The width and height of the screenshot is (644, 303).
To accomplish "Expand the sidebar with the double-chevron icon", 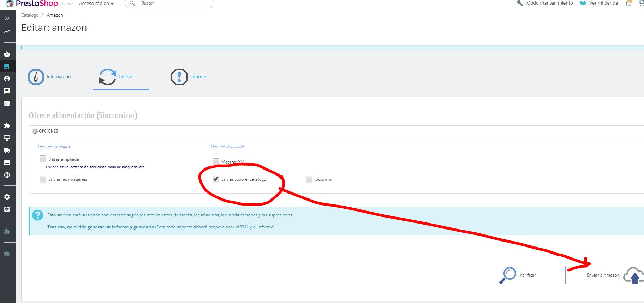I will click(x=7, y=18).
